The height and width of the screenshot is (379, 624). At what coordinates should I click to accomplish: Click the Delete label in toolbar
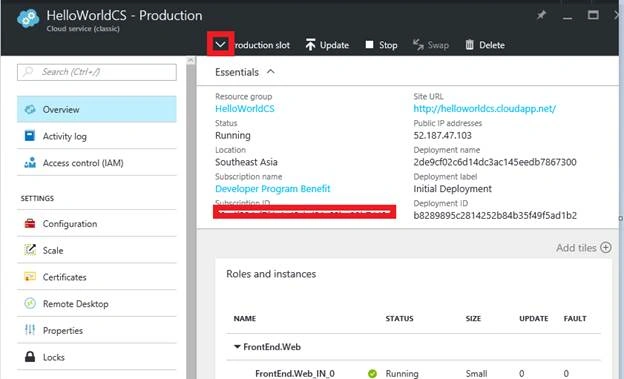(492, 45)
